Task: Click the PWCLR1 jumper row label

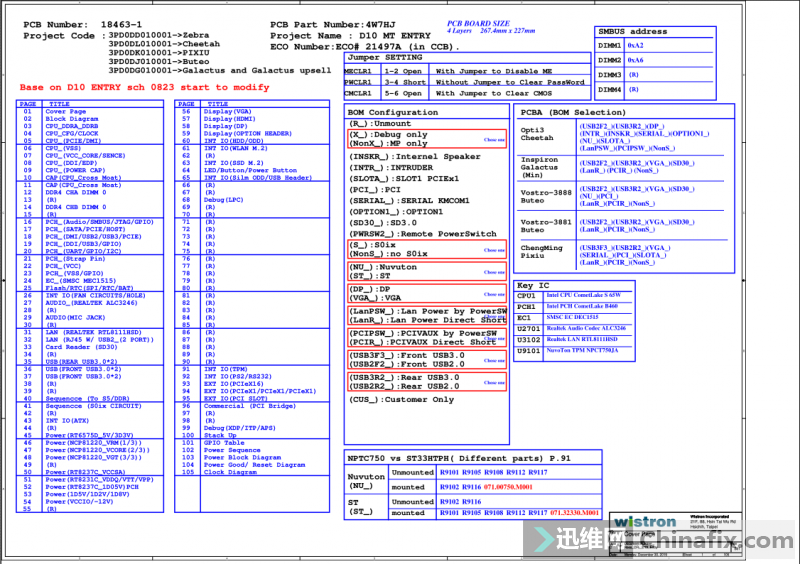Action: pyautogui.click(x=358, y=82)
